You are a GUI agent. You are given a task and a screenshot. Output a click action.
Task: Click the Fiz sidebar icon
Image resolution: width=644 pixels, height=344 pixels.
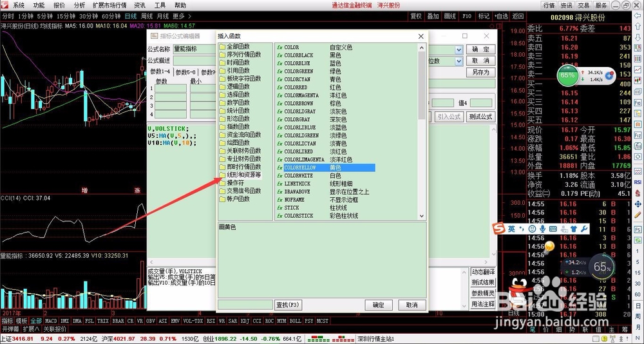coord(638,135)
